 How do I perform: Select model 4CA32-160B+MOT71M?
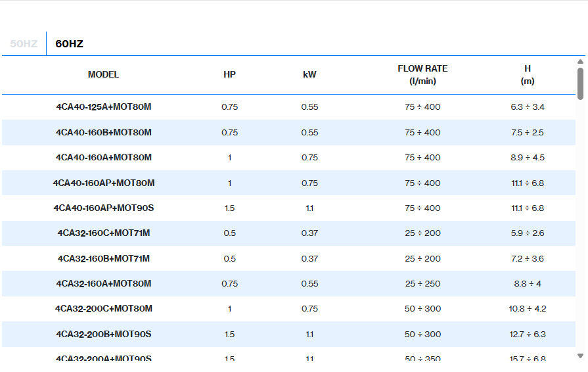(104, 259)
